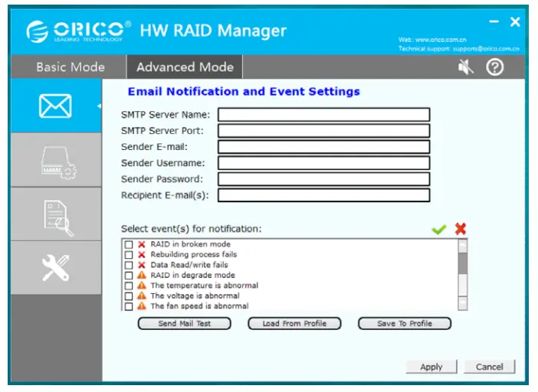Open the email notification settings sidebar icon
This screenshot has height=392, width=538.
click(56, 106)
